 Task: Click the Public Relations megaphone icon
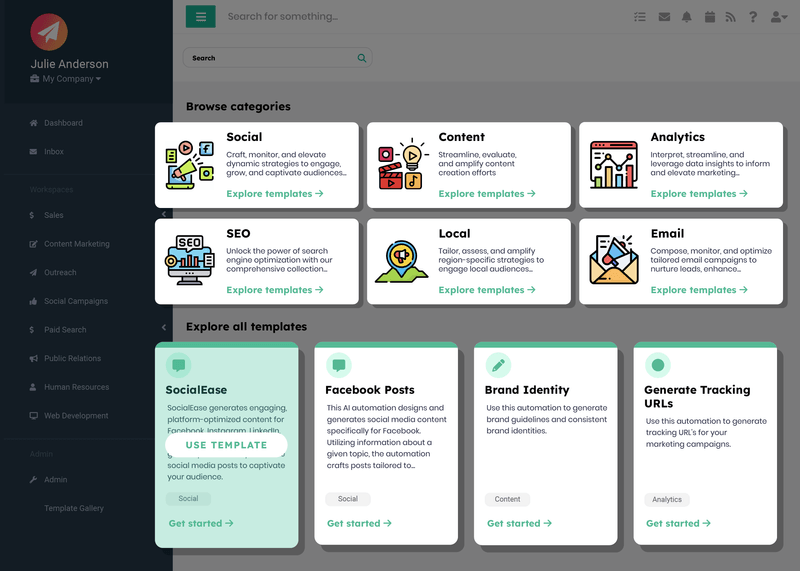(34, 358)
